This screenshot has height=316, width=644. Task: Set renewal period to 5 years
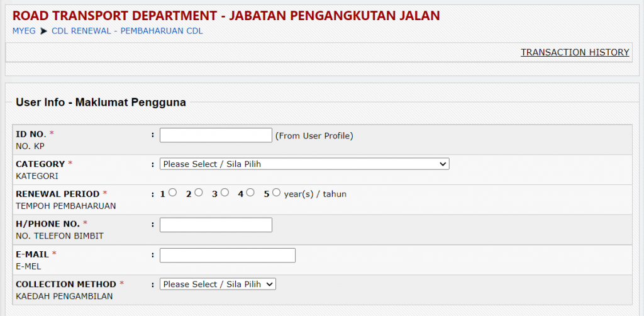(x=276, y=193)
